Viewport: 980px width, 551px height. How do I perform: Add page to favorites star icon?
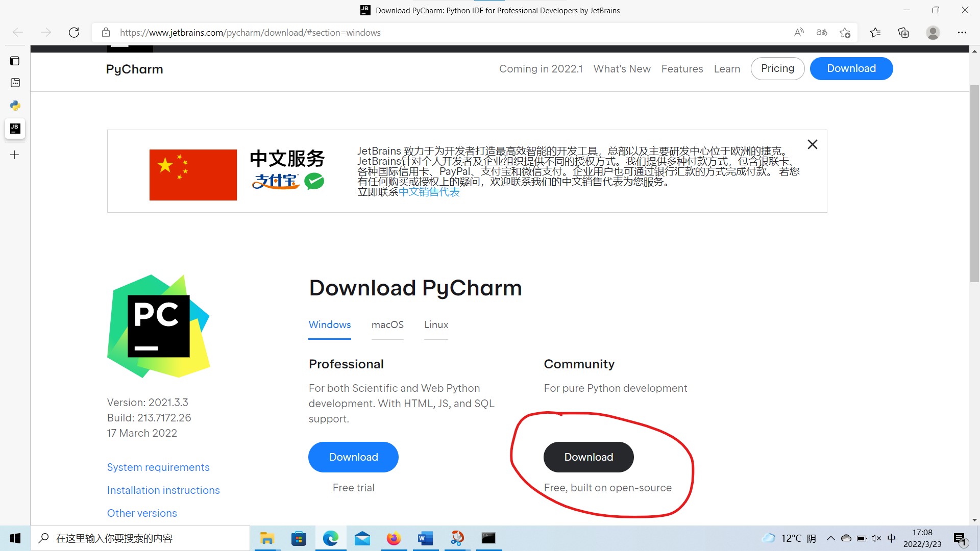coord(845,33)
